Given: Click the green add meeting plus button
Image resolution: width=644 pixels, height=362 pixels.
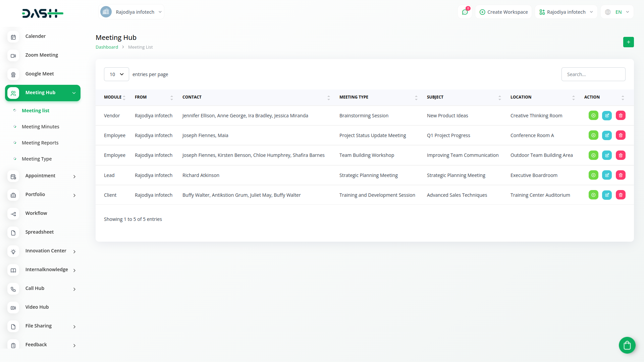Looking at the screenshot, I should point(628,42).
